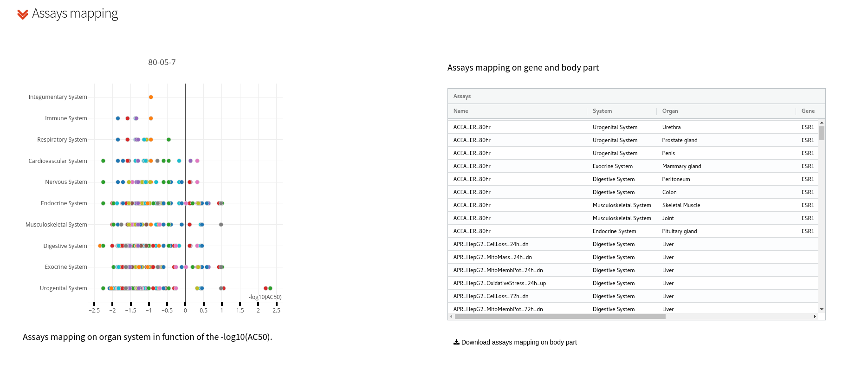
Task: Select APR_HepG2_OxidativeStress_24h_up row
Action: pyautogui.click(x=633, y=283)
